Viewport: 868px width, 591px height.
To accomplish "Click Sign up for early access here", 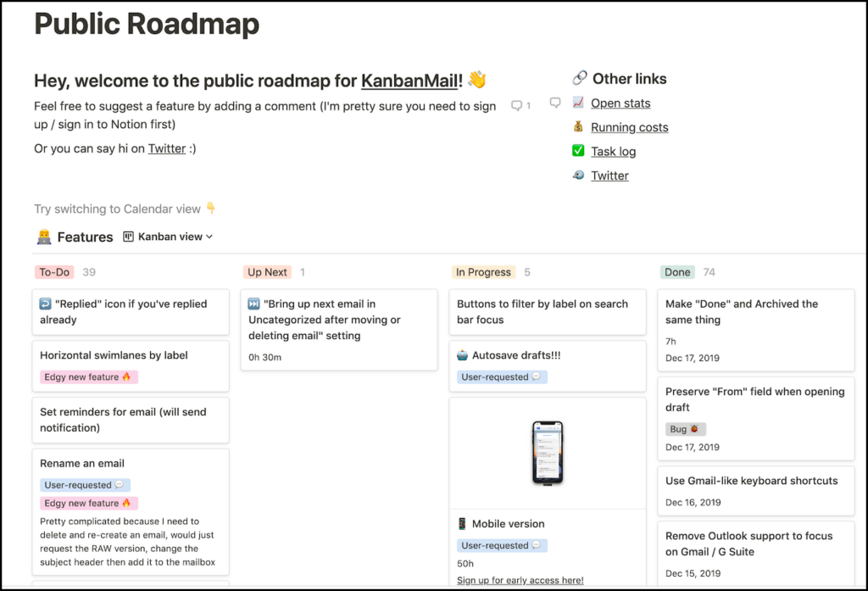I will 520,580.
